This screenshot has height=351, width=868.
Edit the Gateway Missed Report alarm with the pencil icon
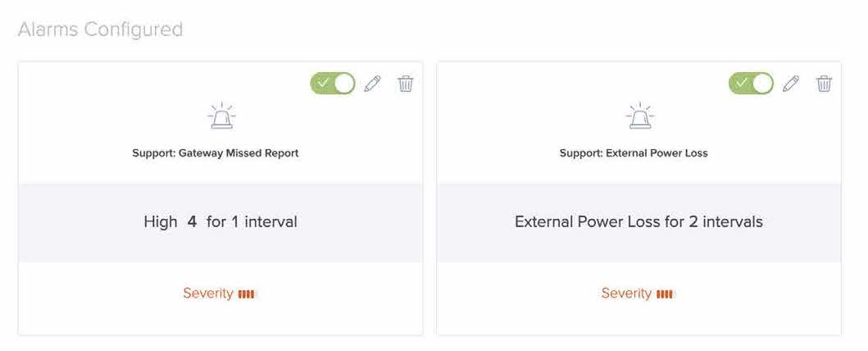point(373,84)
